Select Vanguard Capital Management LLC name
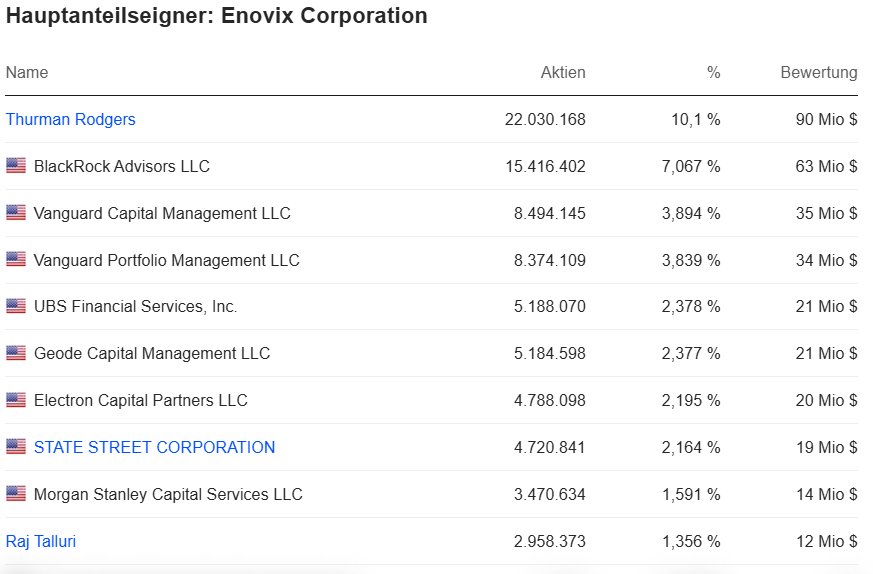 pyautogui.click(x=162, y=213)
